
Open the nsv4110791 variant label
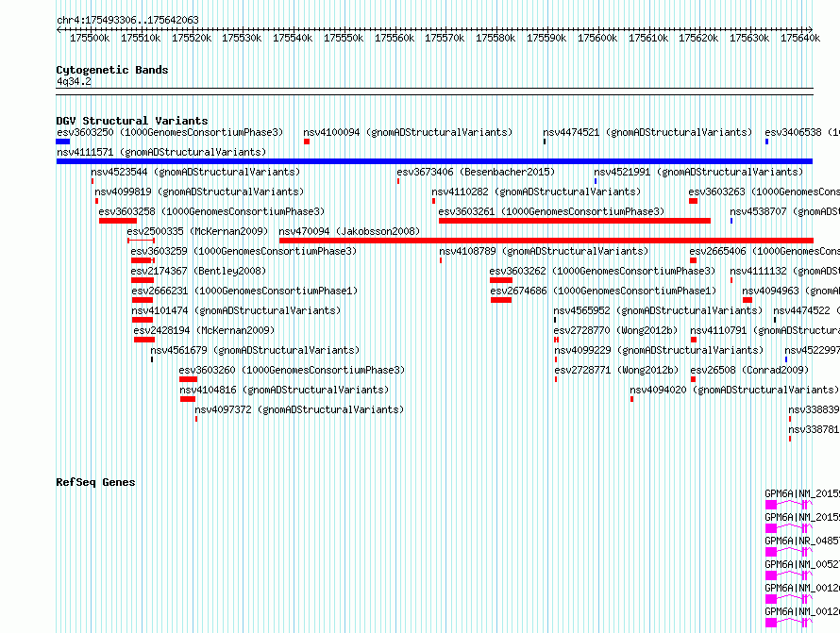[765, 330]
